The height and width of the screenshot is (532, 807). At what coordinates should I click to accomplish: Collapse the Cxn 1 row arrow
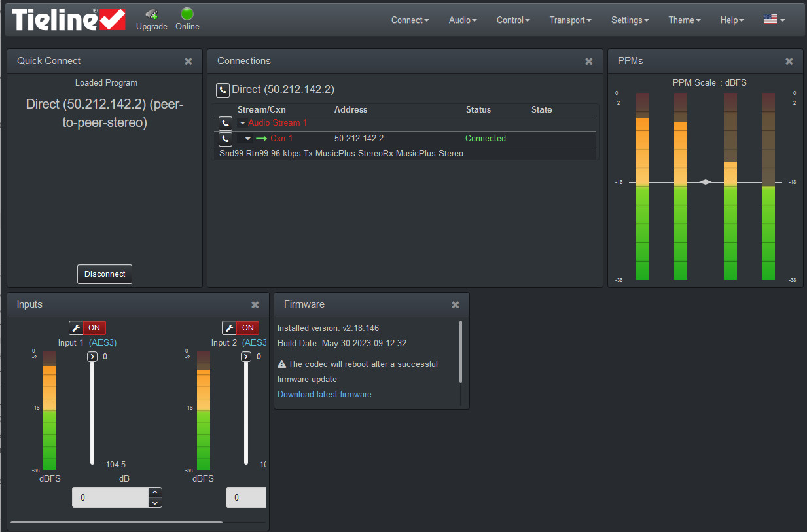[x=248, y=139]
